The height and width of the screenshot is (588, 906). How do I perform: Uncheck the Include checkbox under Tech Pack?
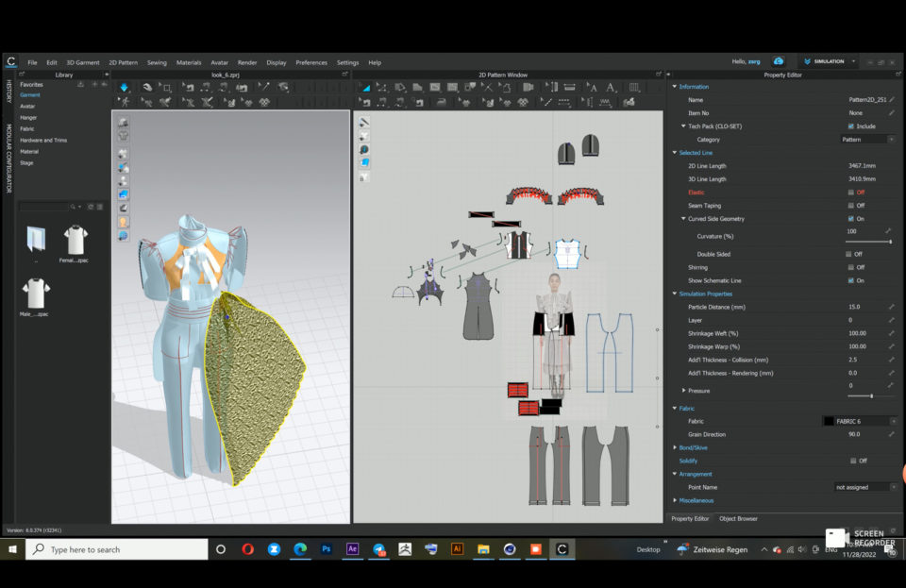click(851, 126)
